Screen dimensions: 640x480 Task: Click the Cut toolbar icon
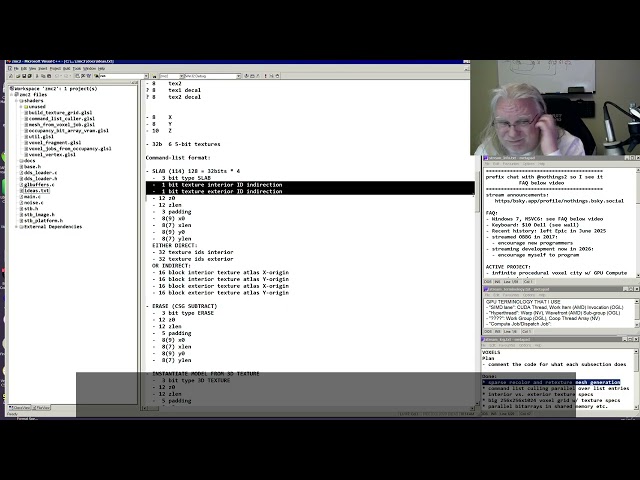pyautogui.click(x=37, y=76)
